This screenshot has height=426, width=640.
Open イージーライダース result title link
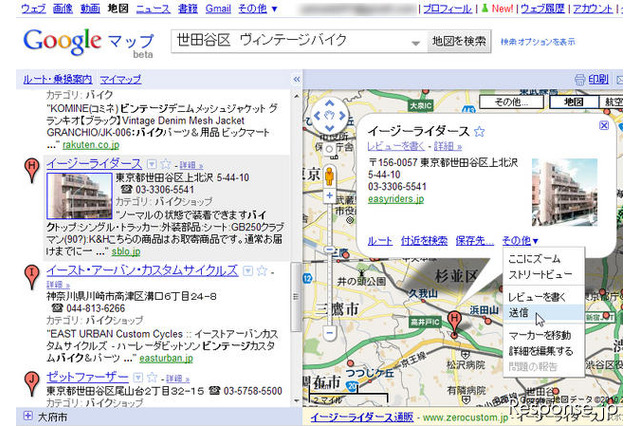coord(94,164)
